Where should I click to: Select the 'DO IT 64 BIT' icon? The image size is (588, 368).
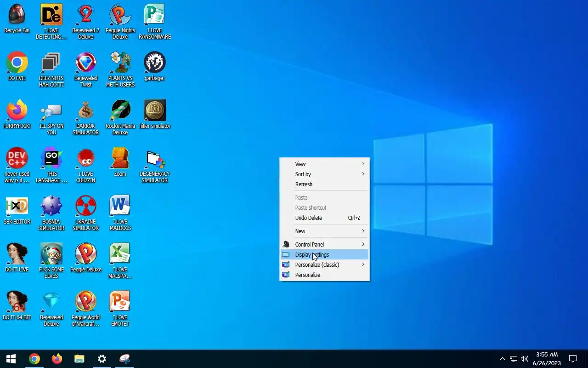click(x=17, y=306)
